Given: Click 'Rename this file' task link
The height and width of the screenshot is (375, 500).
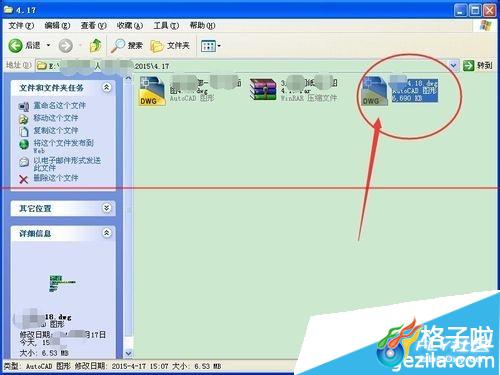Looking at the screenshot, I should pyautogui.click(x=59, y=106).
